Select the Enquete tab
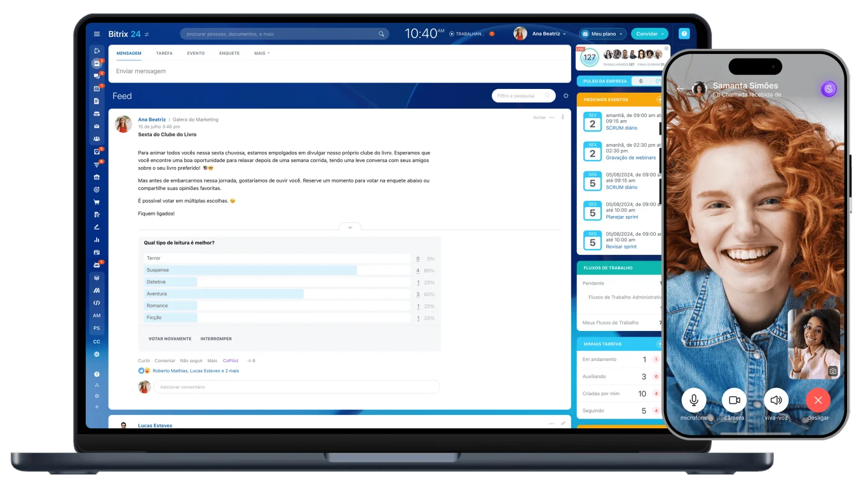This screenshot has height=488, width=868. pyautogui.click(x=229, y=53)
